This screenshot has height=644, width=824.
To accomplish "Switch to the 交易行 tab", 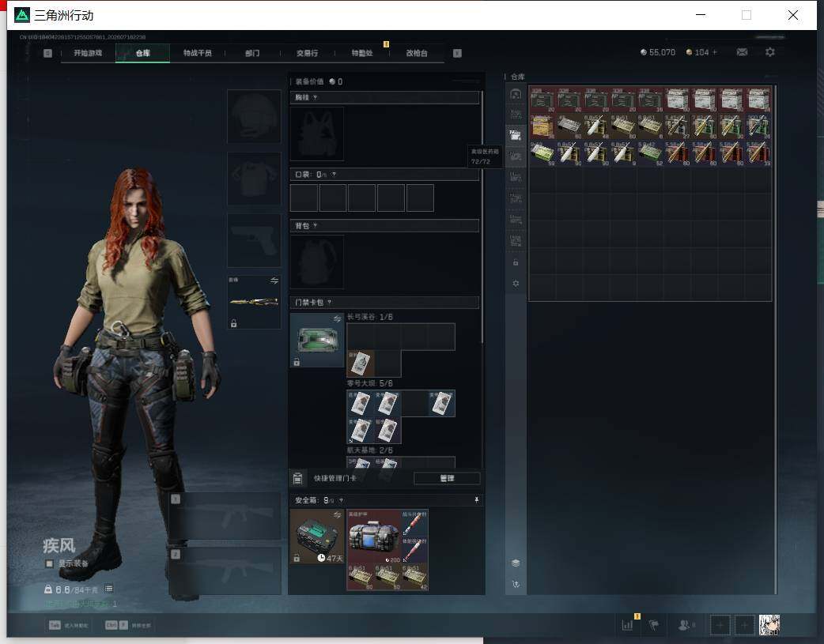I will [x=307, y=53].
